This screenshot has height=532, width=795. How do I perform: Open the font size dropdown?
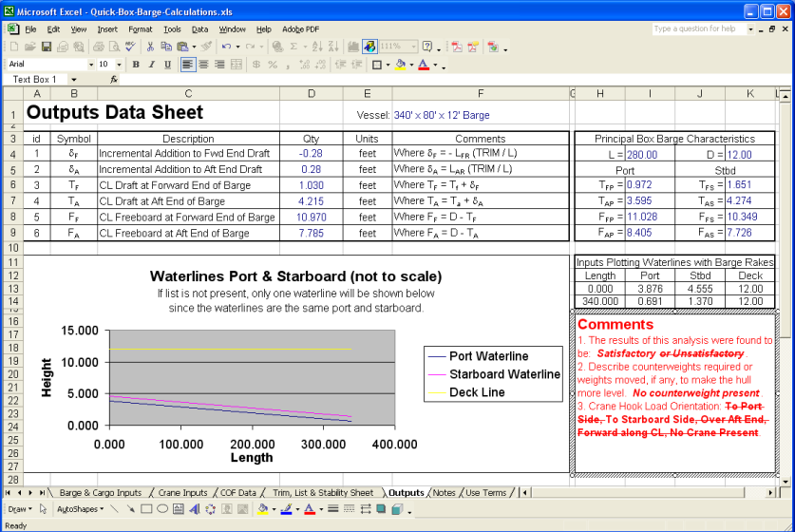(118, 65)
